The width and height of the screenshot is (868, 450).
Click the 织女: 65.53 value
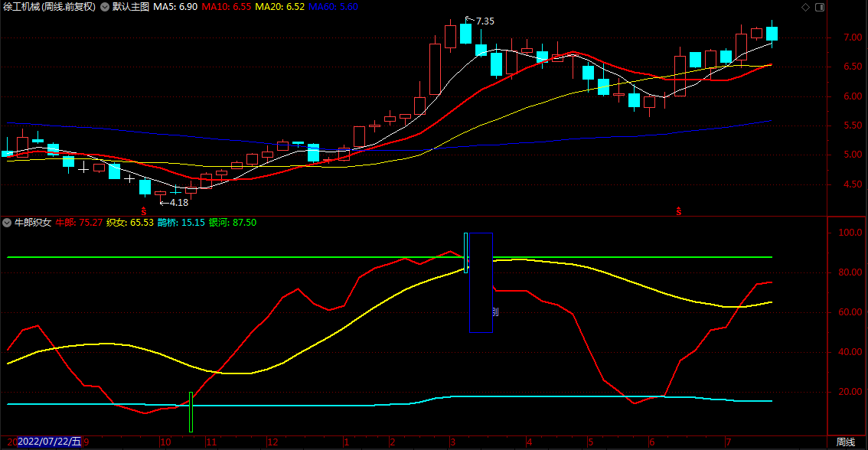(129, 223)
